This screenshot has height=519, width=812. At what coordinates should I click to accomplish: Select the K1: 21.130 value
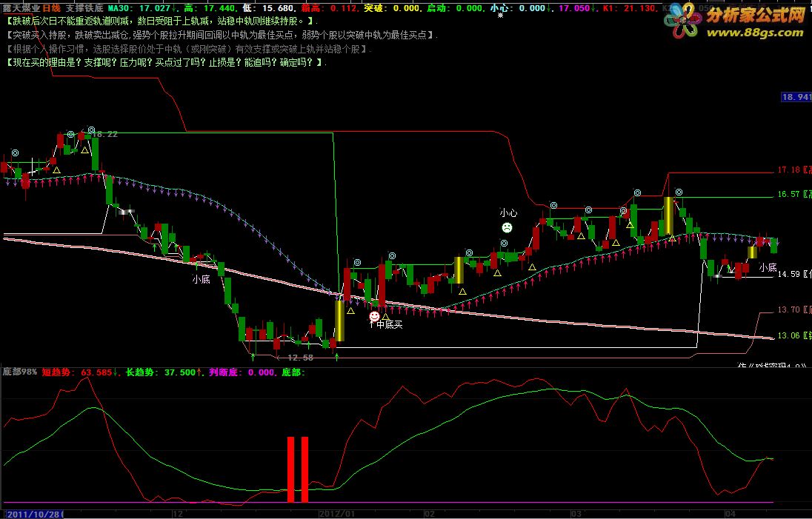pyautogui.click(x=629, y=8)
